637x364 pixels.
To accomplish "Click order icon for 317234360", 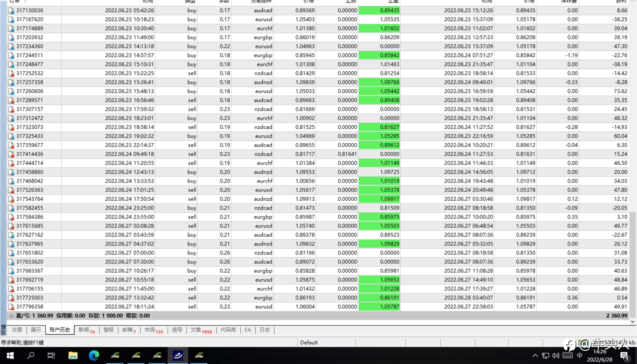I will (x=11, y=46).
